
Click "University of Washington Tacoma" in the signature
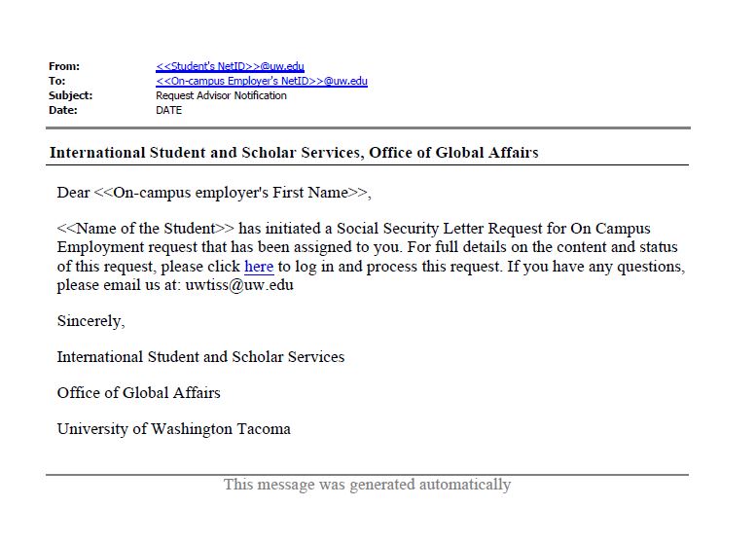[x=173, y=429]
